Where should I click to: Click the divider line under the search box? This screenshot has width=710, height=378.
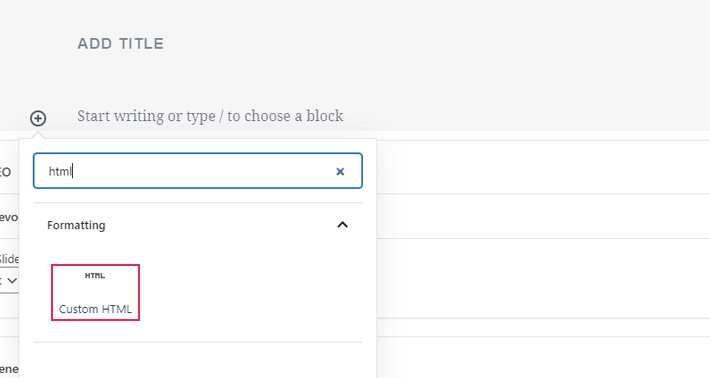tap(198, 203)
